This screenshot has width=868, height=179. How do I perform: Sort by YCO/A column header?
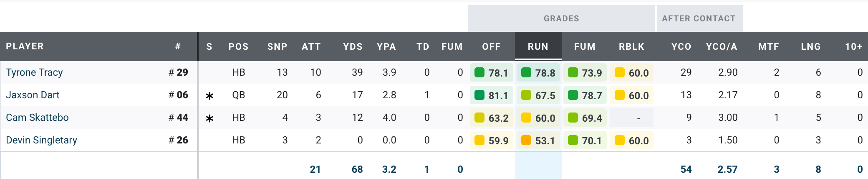pyautogui.click(x=722, y=46)
